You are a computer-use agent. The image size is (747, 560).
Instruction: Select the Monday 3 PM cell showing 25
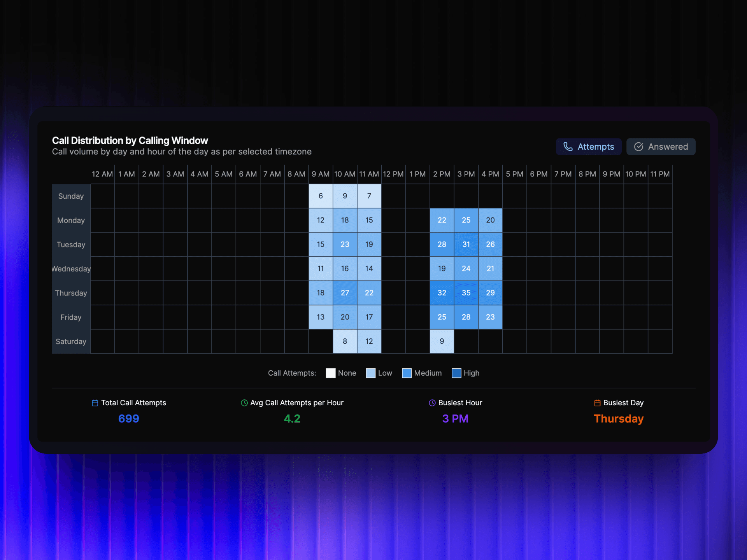pos(466,220)
